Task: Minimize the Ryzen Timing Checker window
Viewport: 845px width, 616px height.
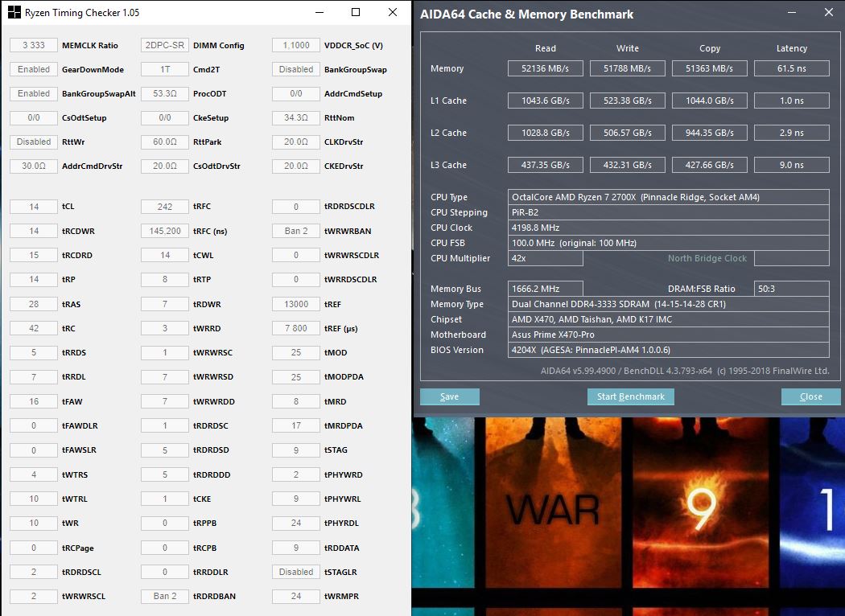Action: (x=319, y=12)
